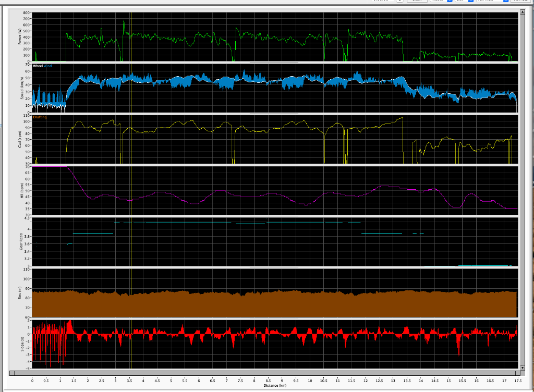The width and height of the screenshot is (534, 392).
Task: Click the yellow cursor line in the power chart
Action: coord(131,36)
